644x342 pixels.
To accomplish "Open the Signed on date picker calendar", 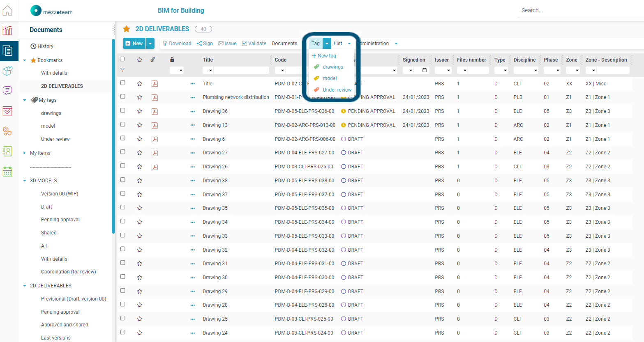I will [425, 70].
